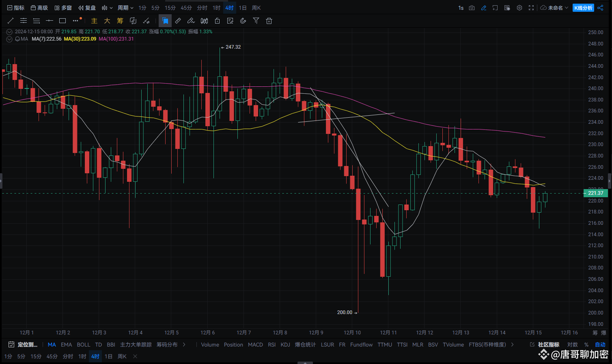Screen dimensions: 612x364
Task: Click the K线分析 button
Action: click(583, 8)
